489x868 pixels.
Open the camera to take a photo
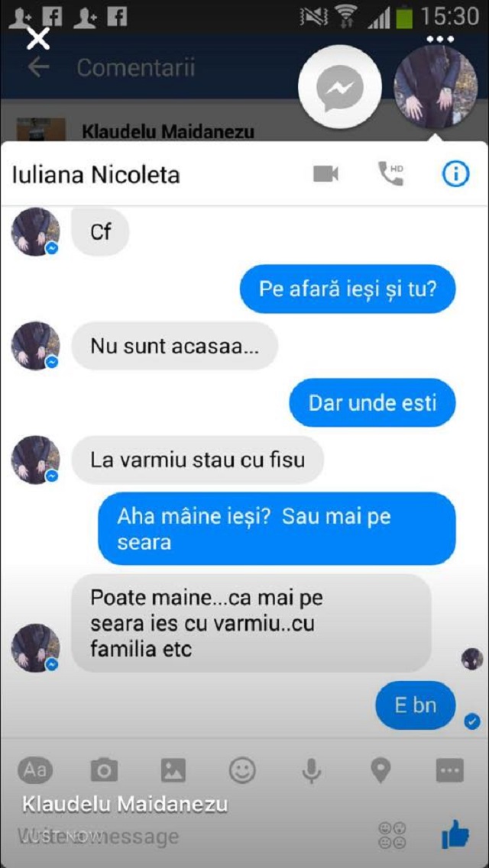coord(104,770)
